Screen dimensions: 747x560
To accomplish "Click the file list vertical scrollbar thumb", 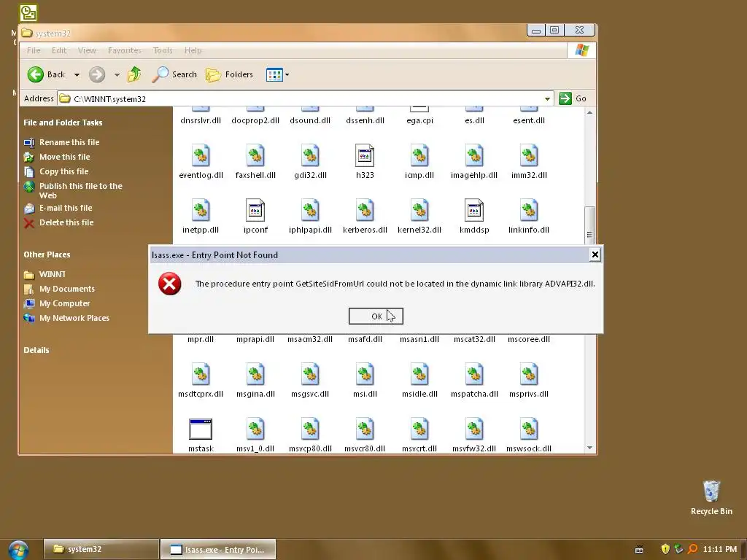I will [x=589, y=225].
